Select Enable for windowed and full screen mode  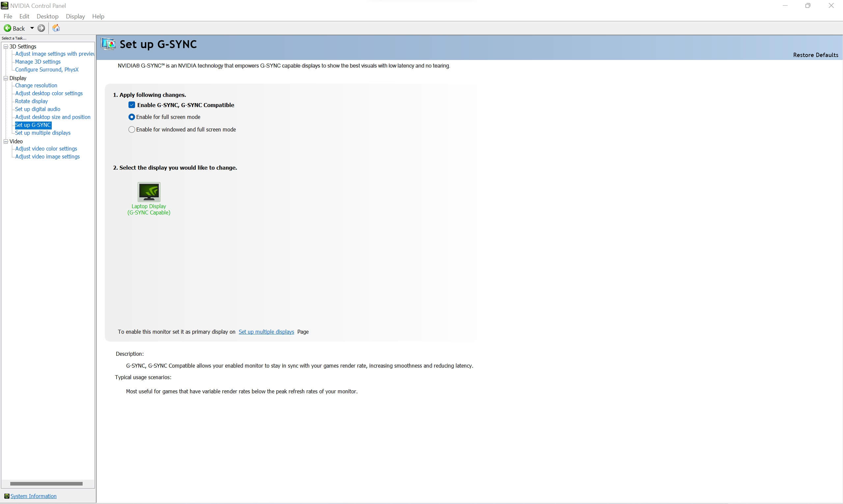[132, 129]
